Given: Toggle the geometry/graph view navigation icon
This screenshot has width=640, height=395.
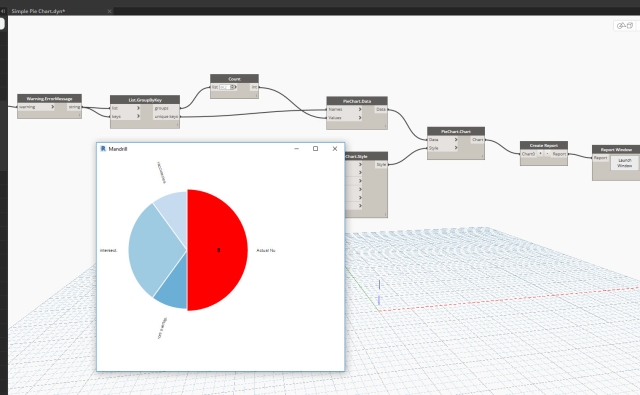Looking at the screenshot, I should [x=624, y=26].
